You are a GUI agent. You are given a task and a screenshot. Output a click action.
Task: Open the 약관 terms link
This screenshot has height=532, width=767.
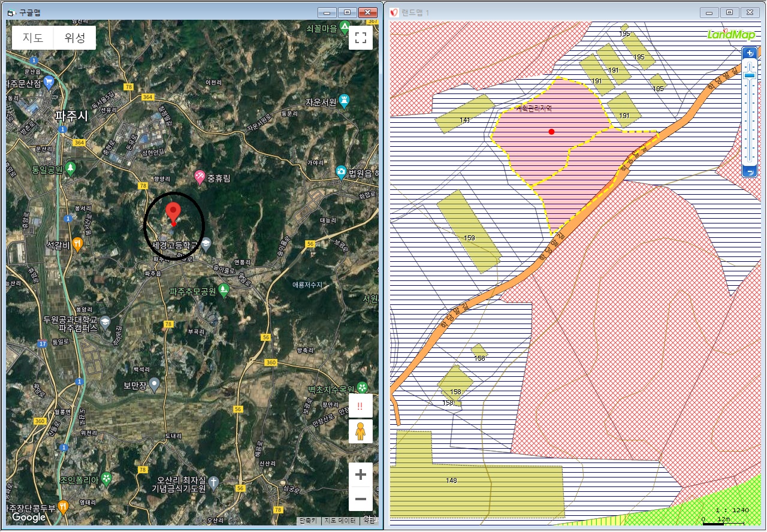(370, 521)
